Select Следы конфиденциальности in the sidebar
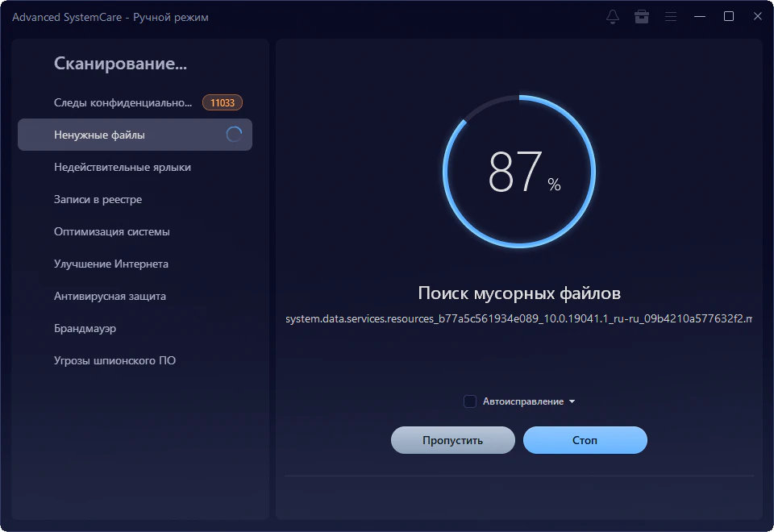The image size is (774, 532). tap(123, 102)
